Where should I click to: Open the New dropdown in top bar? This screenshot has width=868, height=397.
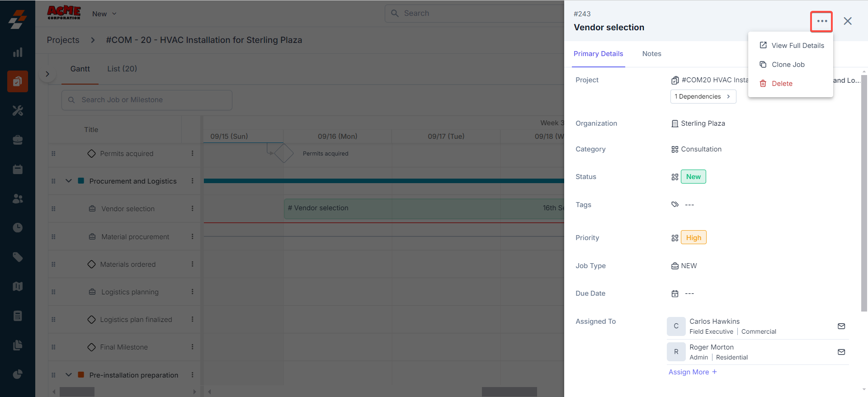pos(104,14)
